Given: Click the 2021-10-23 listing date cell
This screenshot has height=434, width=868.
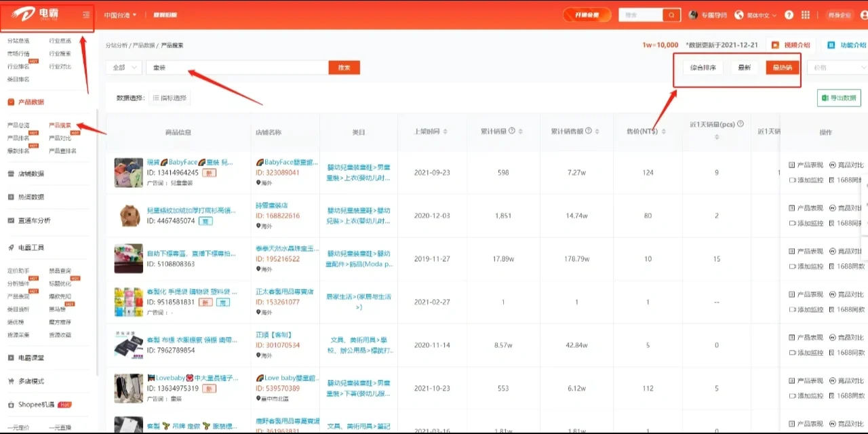Looking at the screenshot, I should pos(431,389).
